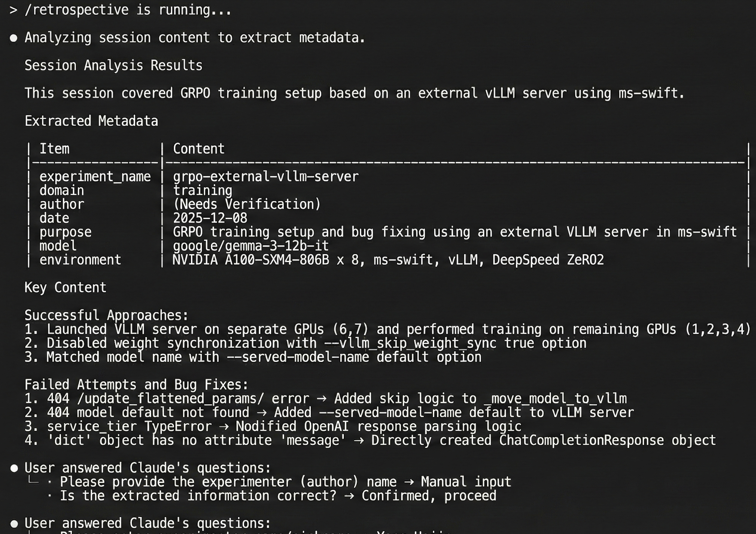The image size is (756, 534).
Task: Click the grpo-external-vllm-server value
Action: pyautogui.click(x=266, y=177)
